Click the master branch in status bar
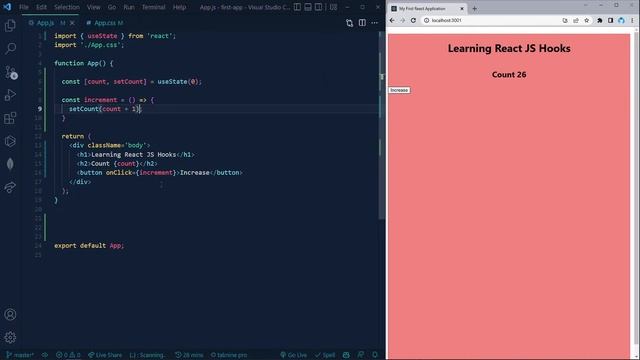This screenshot has width=640, height=360. click(20, 355)
